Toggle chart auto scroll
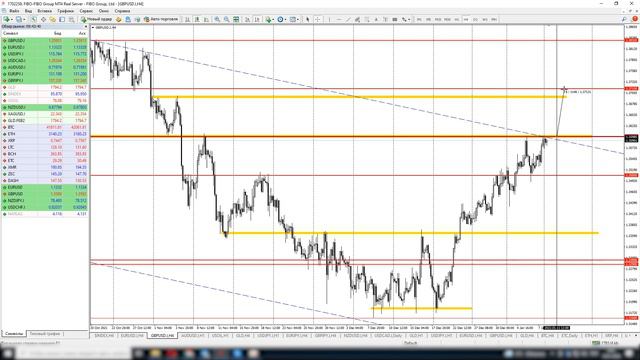This screenshot has width=640, height=360. click(x=247, y=19)
